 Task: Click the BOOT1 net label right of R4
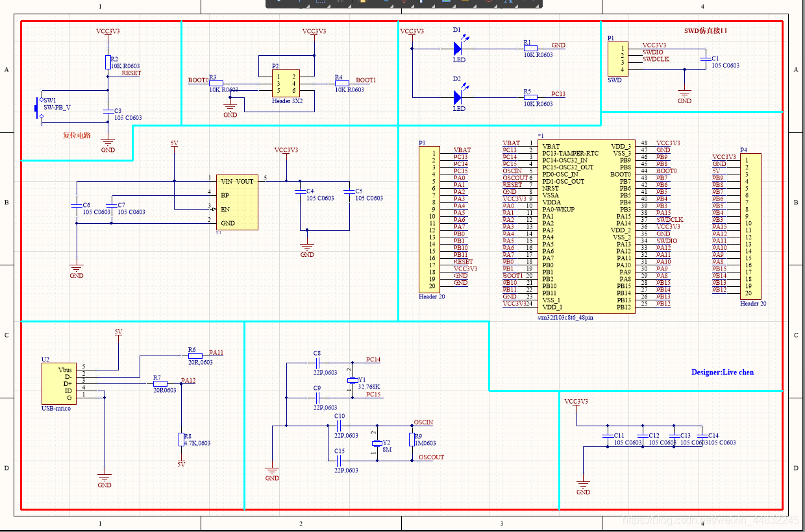[x=365, y=80]
